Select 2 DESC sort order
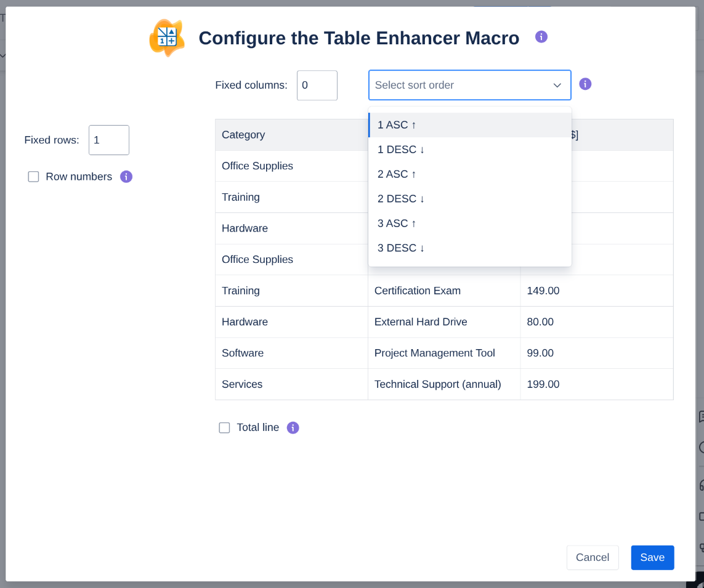Image resolution: width=704 pixels, height=588 pixels. [x=401, y=199]
